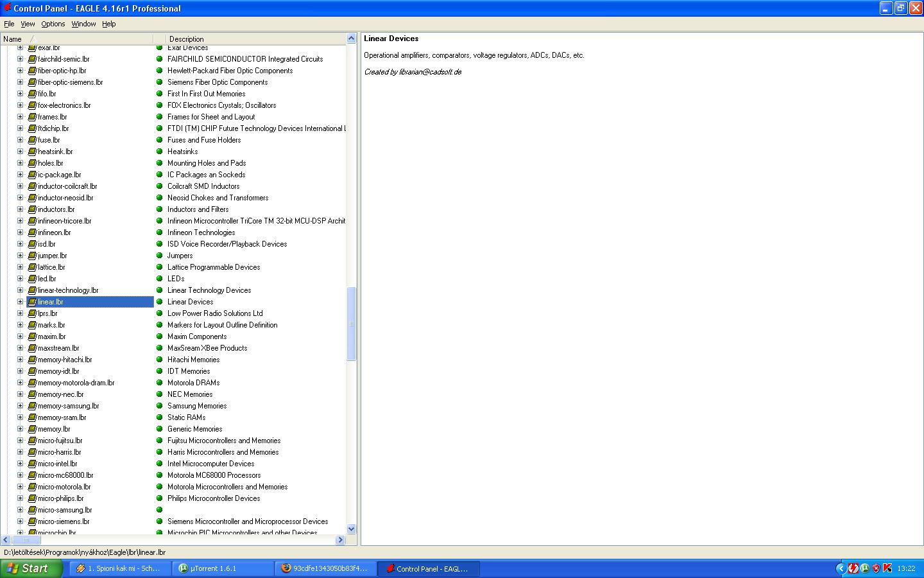Click the linear.lbr library book icon

(32, 302)
